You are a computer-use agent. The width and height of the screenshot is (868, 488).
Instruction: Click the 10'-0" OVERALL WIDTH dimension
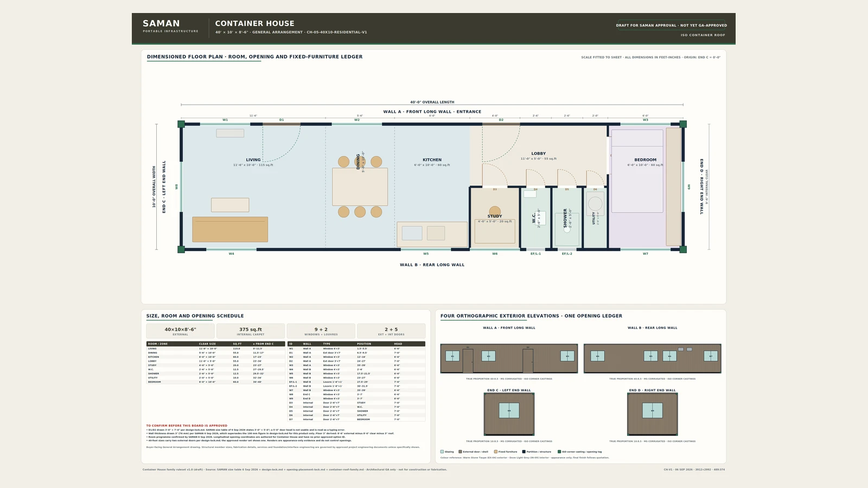154,187
